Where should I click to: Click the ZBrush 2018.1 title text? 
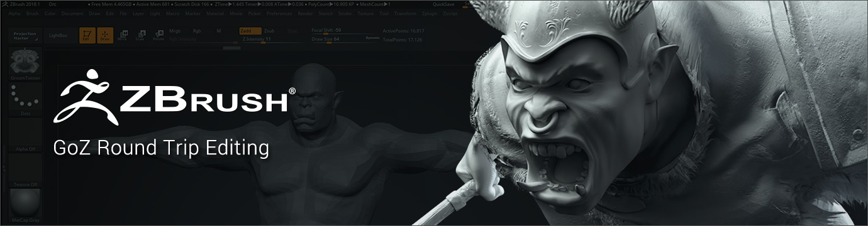(x=25, y=4)
